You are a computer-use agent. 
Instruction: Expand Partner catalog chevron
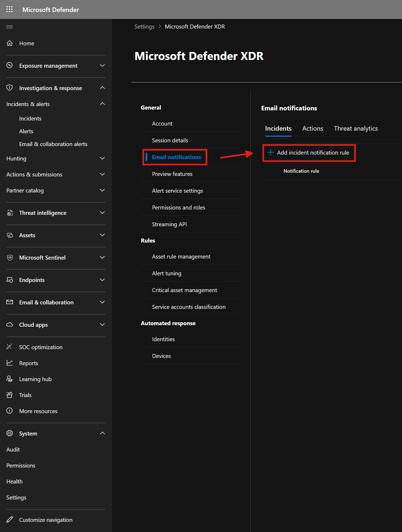pos(102,190)
